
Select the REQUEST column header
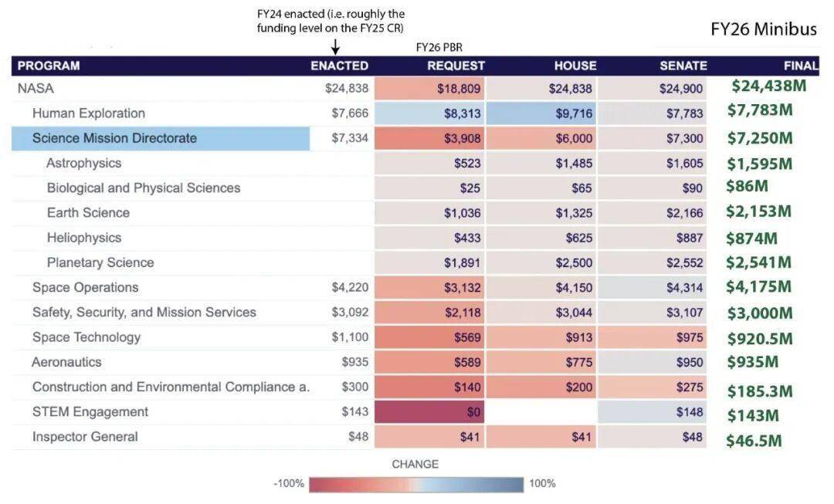456,66
